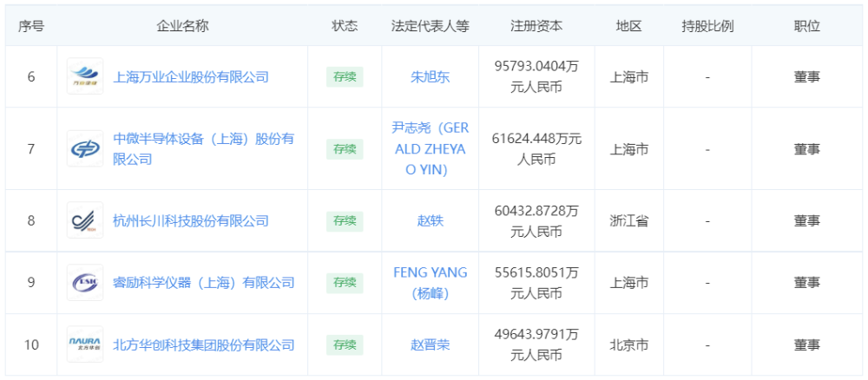
Task: Click region 上海市 in row 6
Action: coord(628,77)
